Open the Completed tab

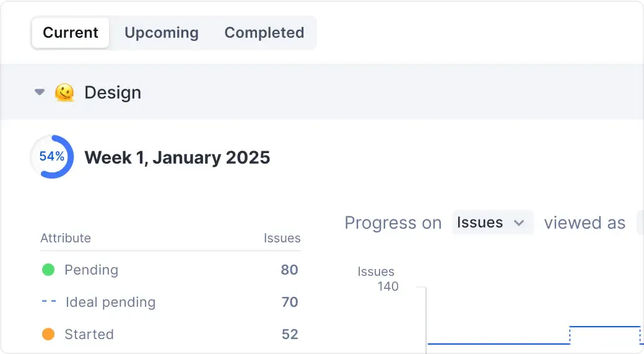pos(264,33)
